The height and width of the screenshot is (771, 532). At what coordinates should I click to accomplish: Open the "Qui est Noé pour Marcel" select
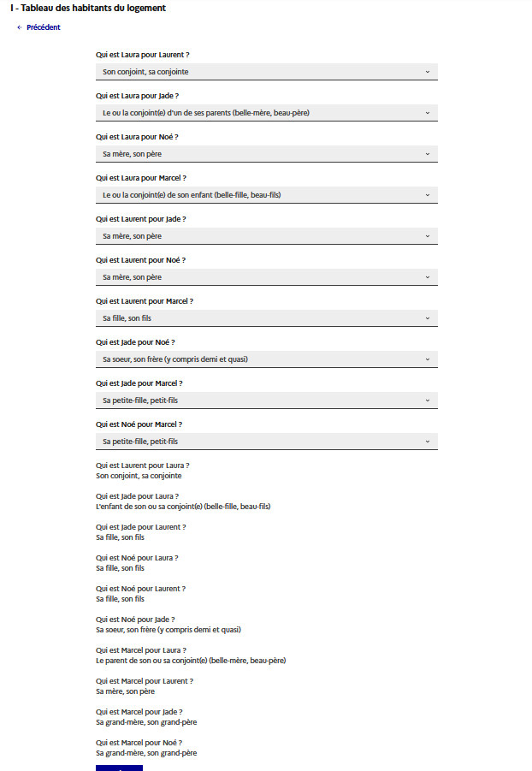pos(266,442)
